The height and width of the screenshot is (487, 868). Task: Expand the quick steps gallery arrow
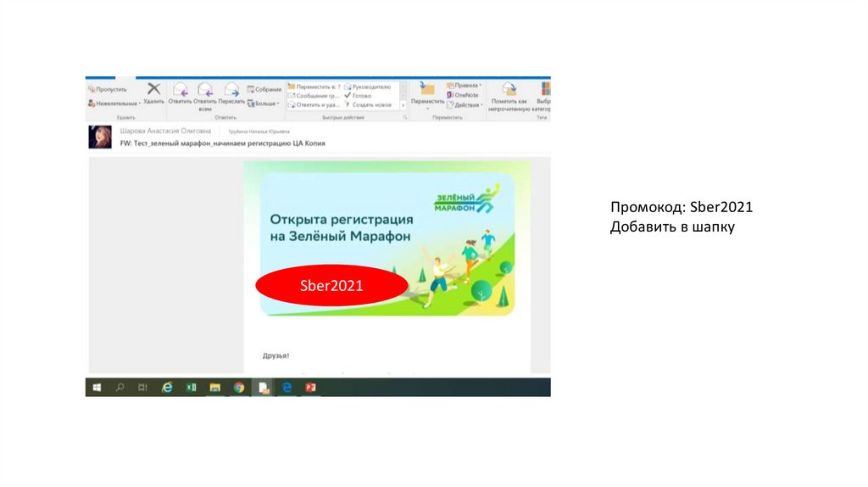pyautogui.click(x=403, y=104)
